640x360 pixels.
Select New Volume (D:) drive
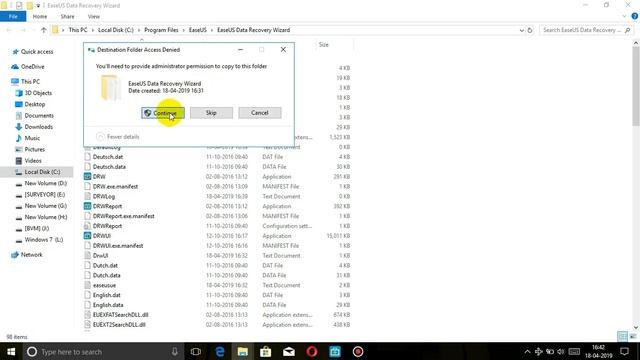41,184
